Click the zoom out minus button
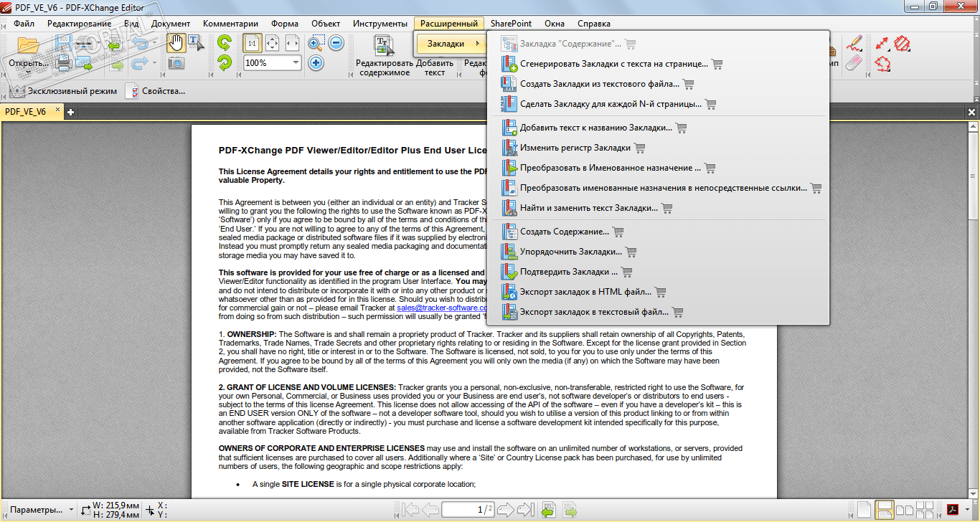980x522 pixels. [336, 43]
